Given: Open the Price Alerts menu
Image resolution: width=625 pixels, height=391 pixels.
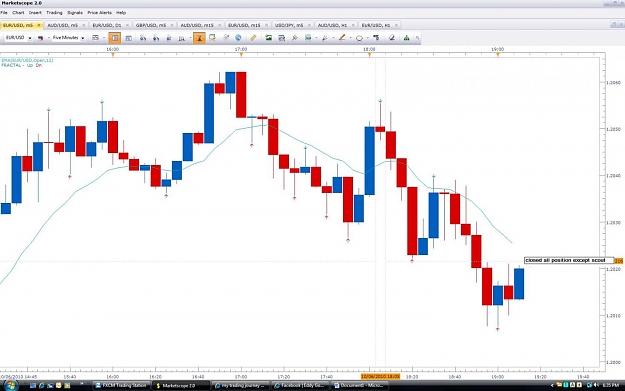Looking at the screenshot, I should (x=100, y=13).
